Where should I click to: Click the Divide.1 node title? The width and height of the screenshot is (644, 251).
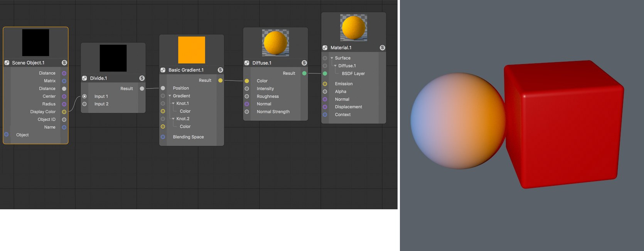pyautogui.click(x=98, y=78)
